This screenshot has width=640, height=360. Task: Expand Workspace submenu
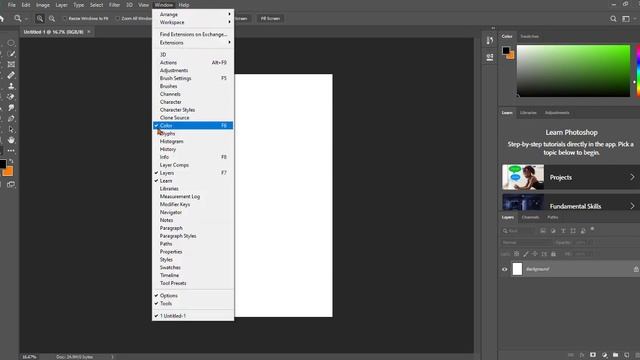pos(193,22)
